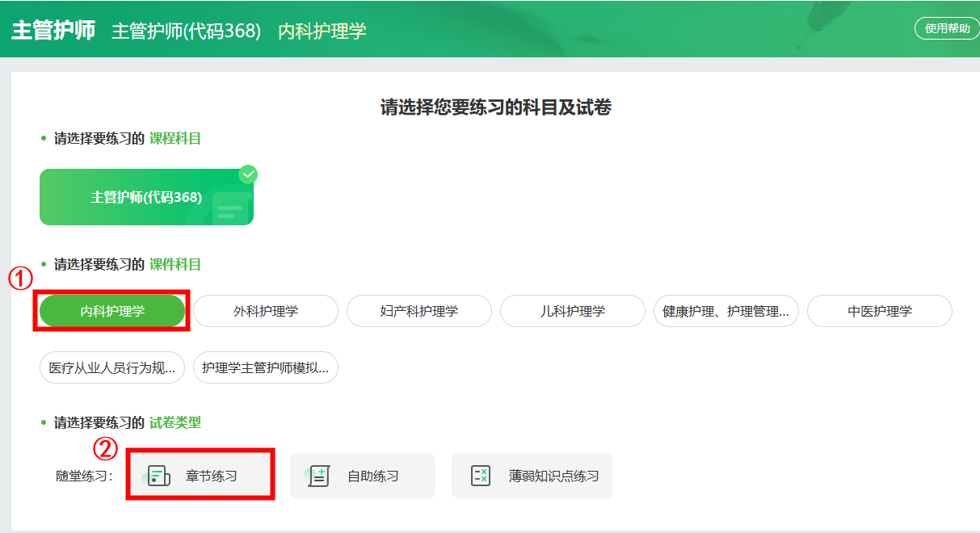Select 内科护理学 subject
980x533 pixels.
coord(112,311)
